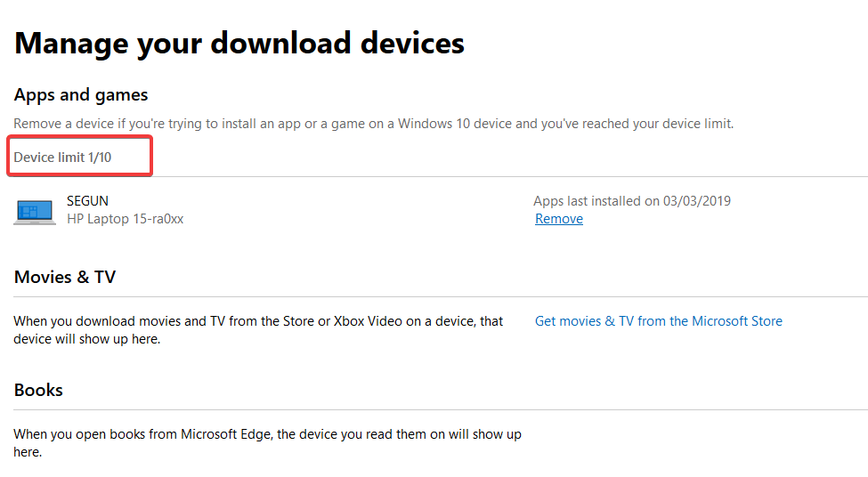The height and width of the screenshot is (477, 868).
Task: Click the divider line under Books heading
Action: (441, 410)
